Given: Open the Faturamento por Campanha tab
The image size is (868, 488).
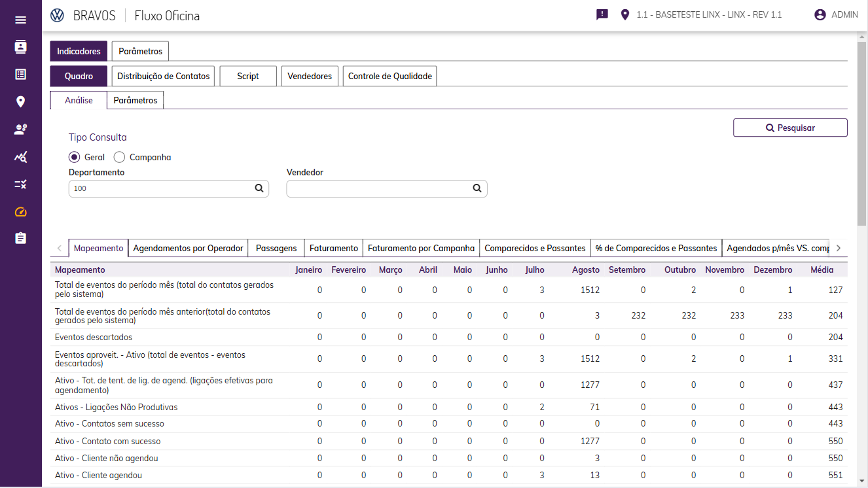Looking at the screenshot, I should tap(421, 249).
